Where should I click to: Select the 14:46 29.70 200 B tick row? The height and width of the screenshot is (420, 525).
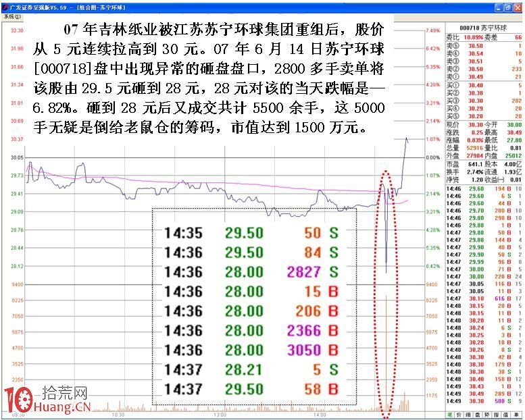[484, 211]
